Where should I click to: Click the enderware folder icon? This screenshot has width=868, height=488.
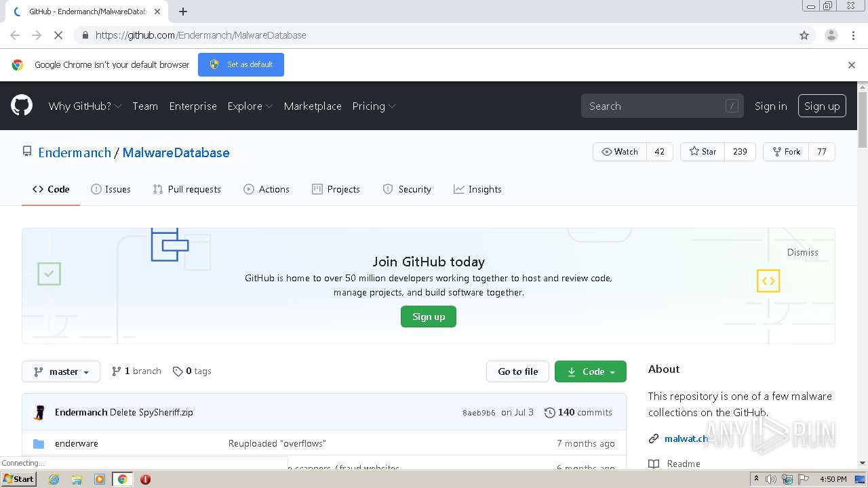tap(39, 444)
